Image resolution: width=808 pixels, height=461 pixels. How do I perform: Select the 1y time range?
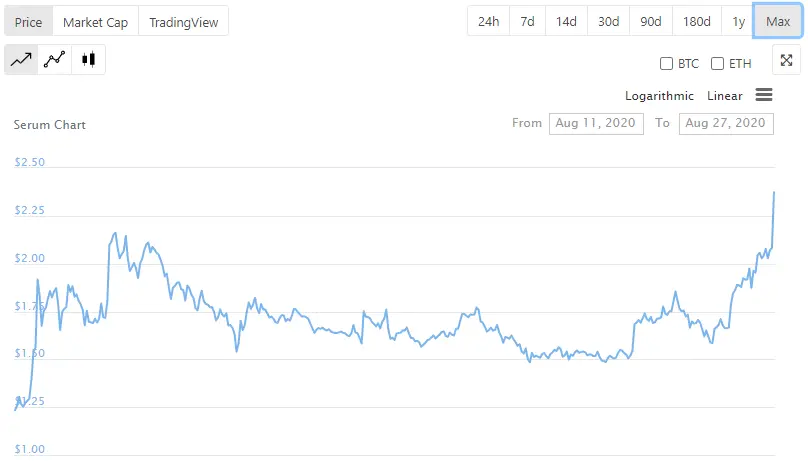pos(738,21)
